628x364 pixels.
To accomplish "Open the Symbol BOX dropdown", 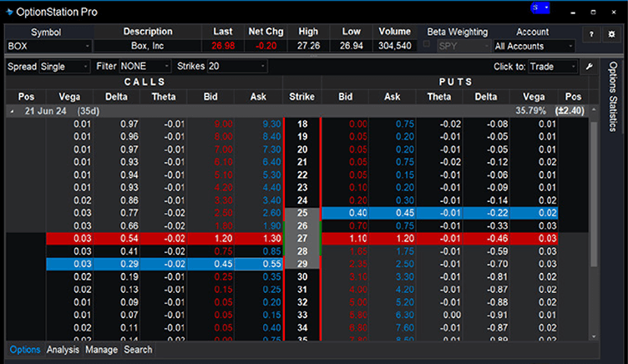I will coord(48,46).
